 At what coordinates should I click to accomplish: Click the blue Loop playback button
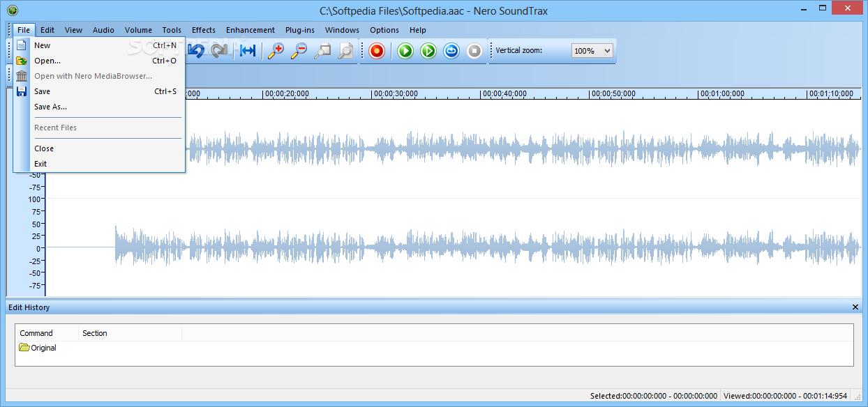[x=451, y=51]
